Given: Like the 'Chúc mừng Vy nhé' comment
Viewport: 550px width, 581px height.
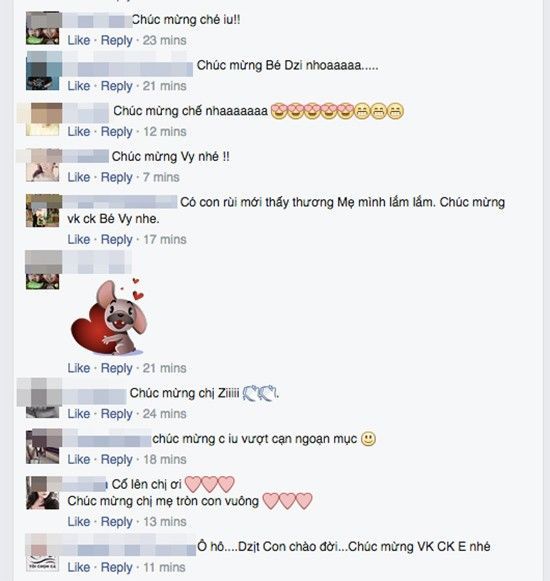Looking at the screenshot, I should point(79,177).
